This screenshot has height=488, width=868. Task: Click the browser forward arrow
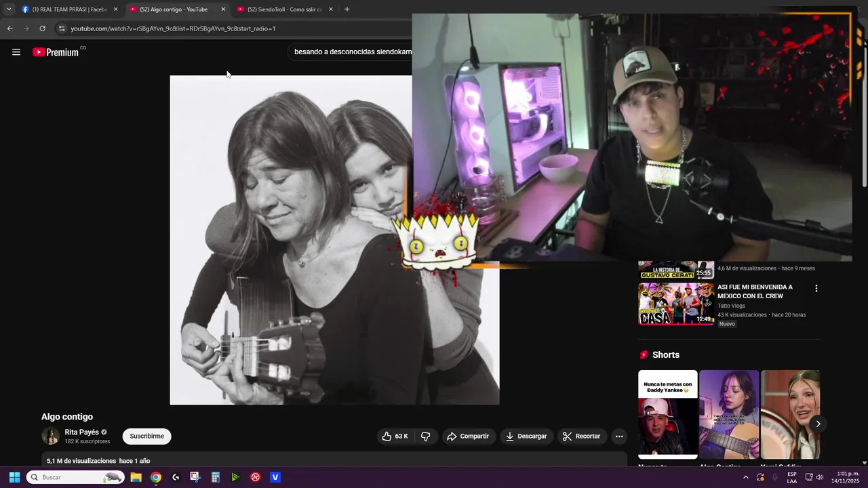click(x=26, y=28)
